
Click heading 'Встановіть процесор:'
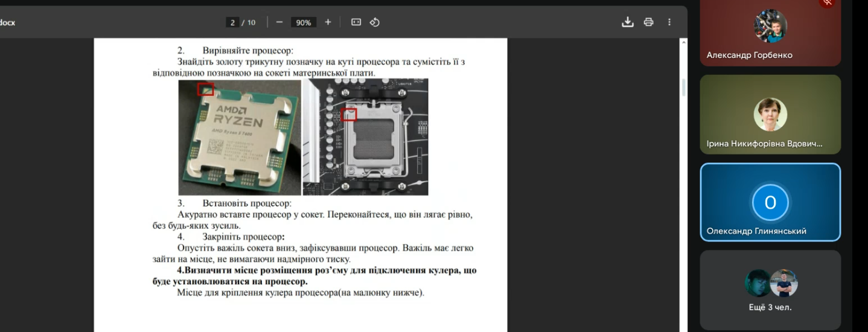(x=247, y=203)
